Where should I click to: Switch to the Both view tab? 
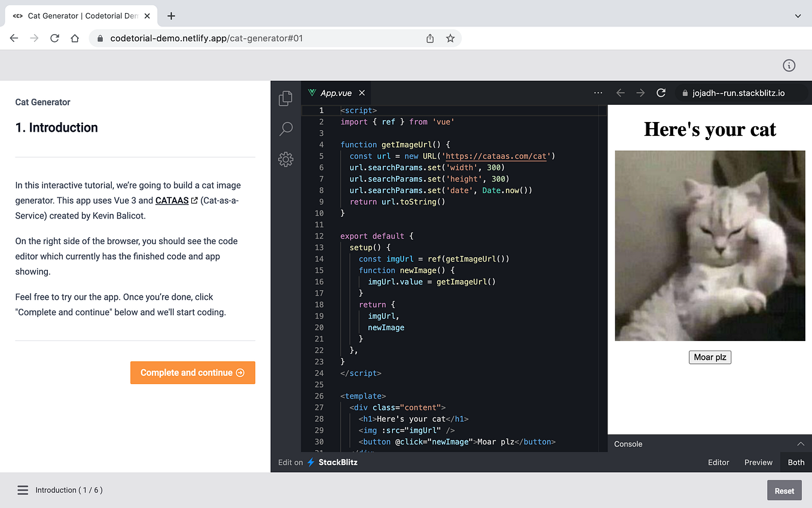tap(796, 462)
